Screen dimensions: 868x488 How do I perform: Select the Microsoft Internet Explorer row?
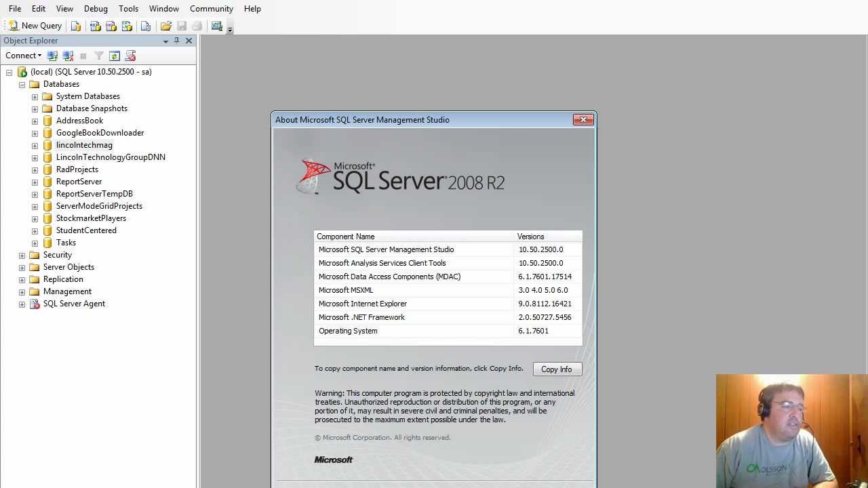coord(448,304)
